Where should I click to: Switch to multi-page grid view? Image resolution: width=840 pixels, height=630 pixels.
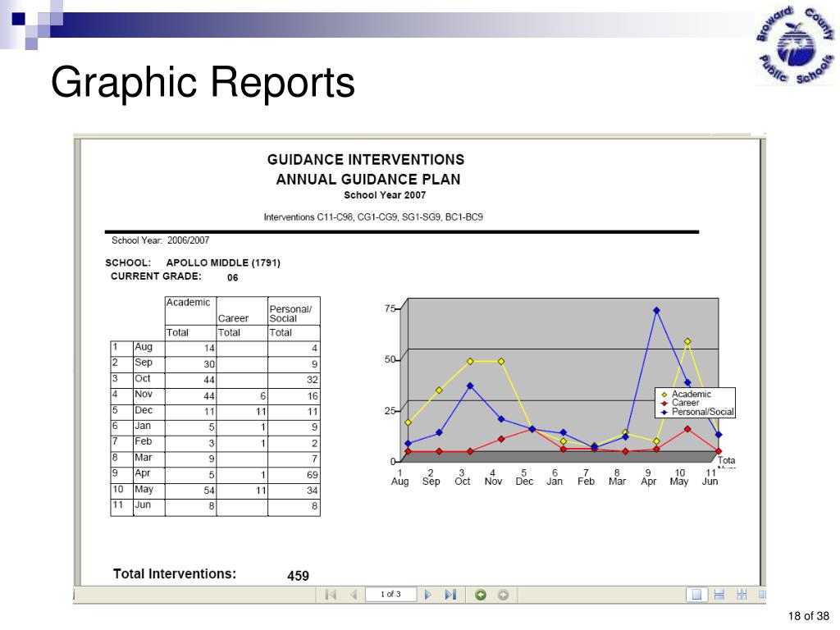(742, 594)
